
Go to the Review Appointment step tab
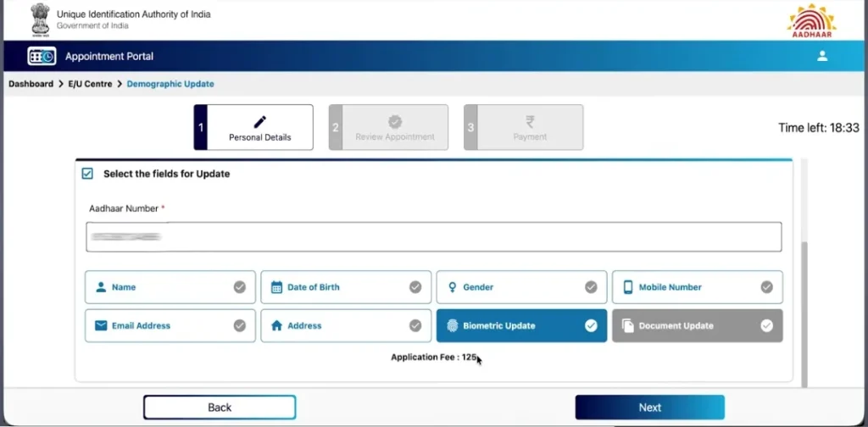[388, 127]
